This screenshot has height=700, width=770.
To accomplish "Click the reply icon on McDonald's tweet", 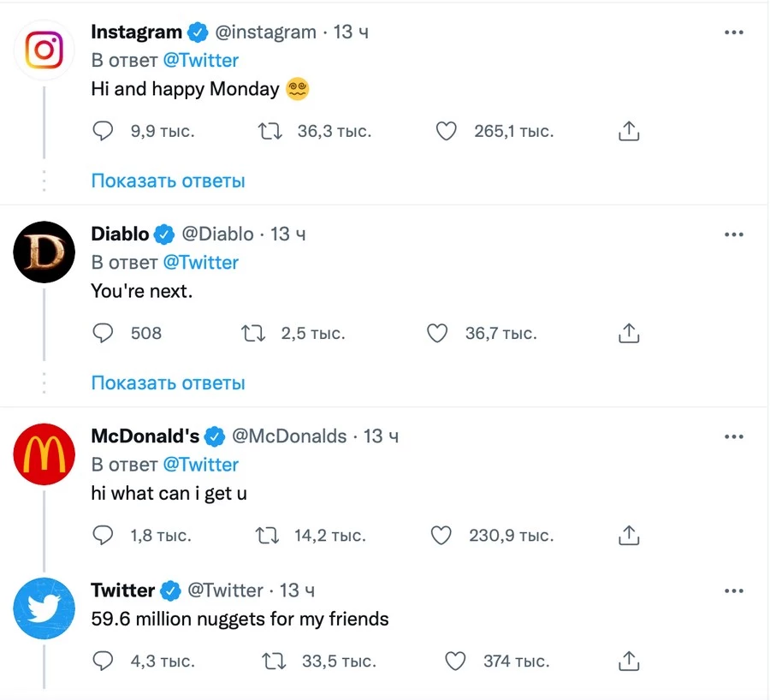I will tap(103, 535).
